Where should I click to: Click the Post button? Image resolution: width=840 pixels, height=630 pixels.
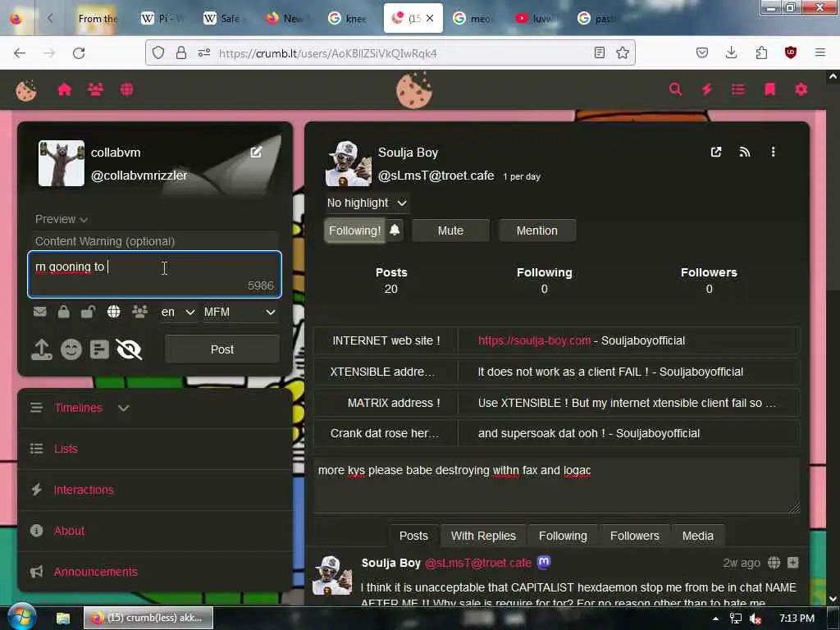221,349
